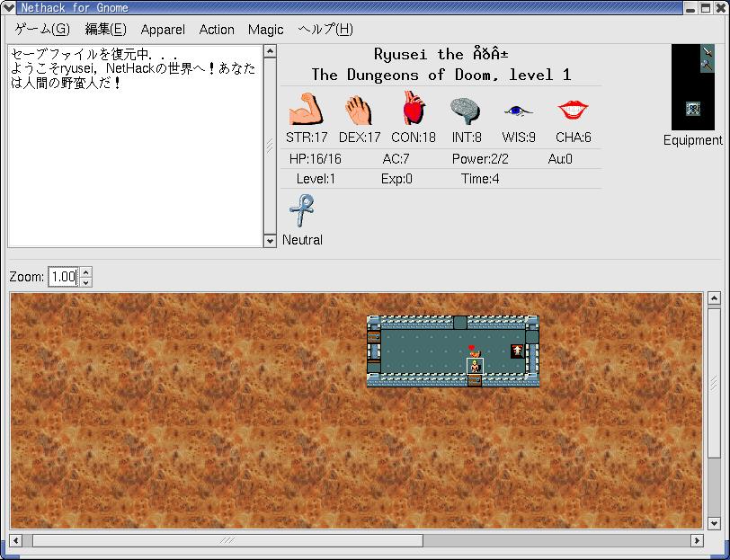Click the map vertical scrollbar down arrow
The image size is (730, 560).
coord(714,523)
